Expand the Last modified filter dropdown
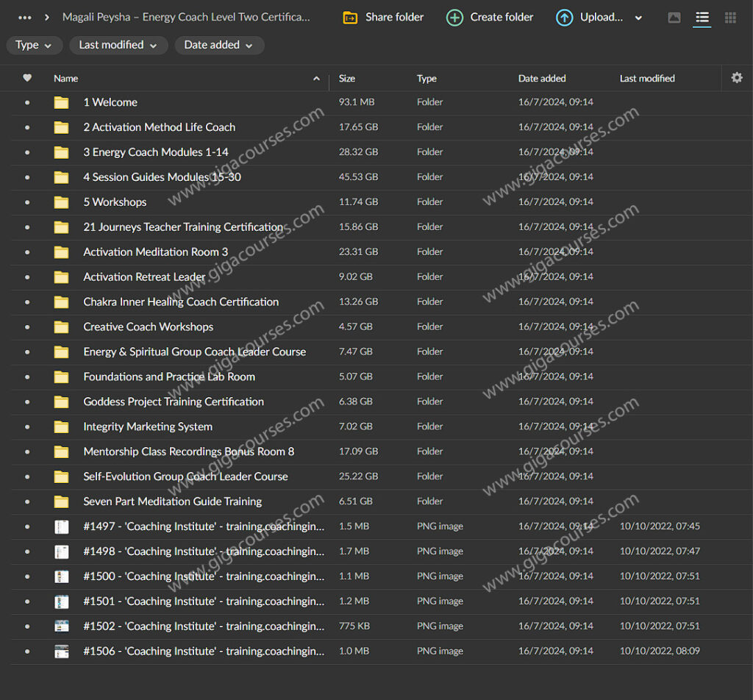The image size is (753, 700). [x=118, y=45]
